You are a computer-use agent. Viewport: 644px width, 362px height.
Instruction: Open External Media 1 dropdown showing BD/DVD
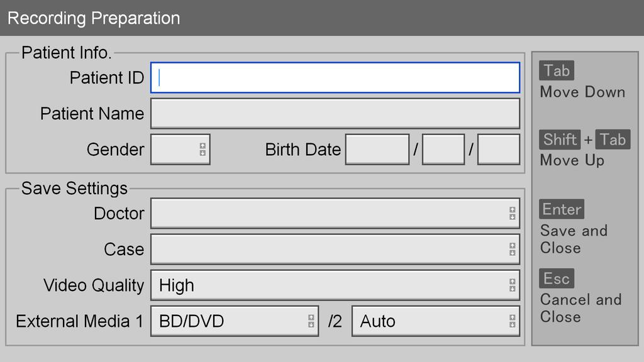(x=235, y=321)
